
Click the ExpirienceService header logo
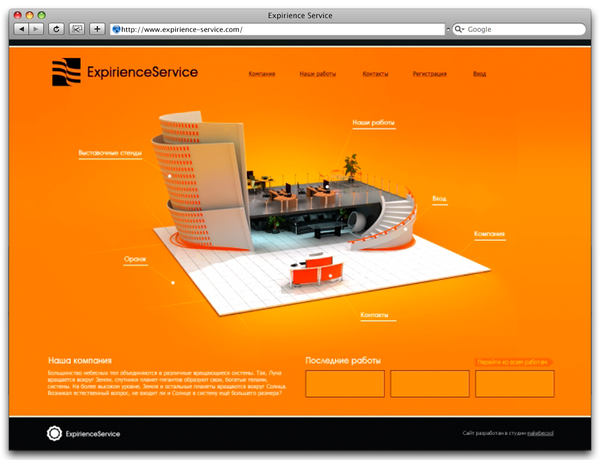click(x=125, y=72)
